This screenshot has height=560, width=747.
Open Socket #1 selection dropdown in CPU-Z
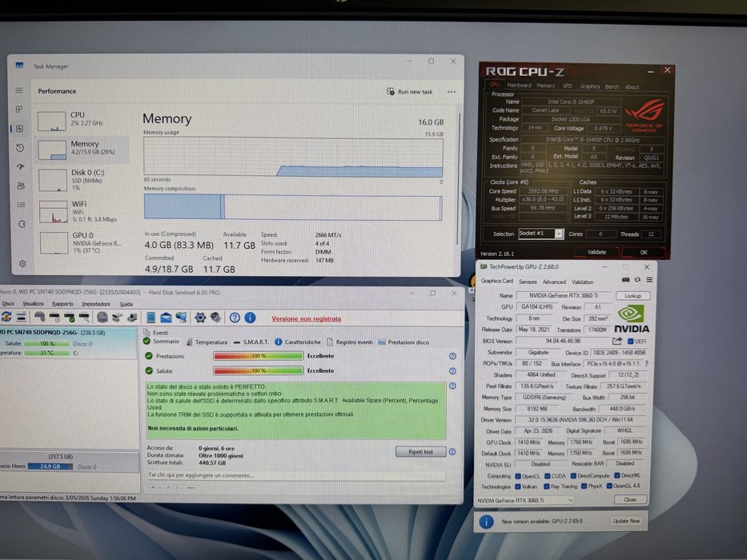point(540,234)
